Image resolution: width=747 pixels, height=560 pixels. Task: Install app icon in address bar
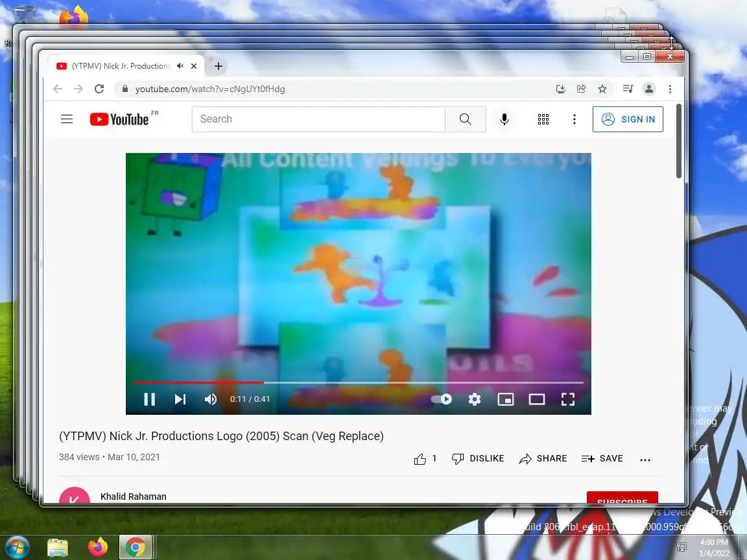click(561, 89)
